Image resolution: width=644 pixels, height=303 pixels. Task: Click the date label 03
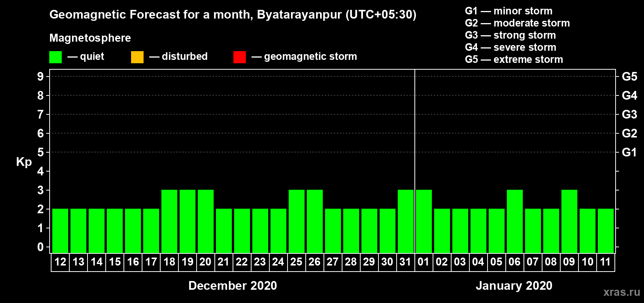point(460,262)
